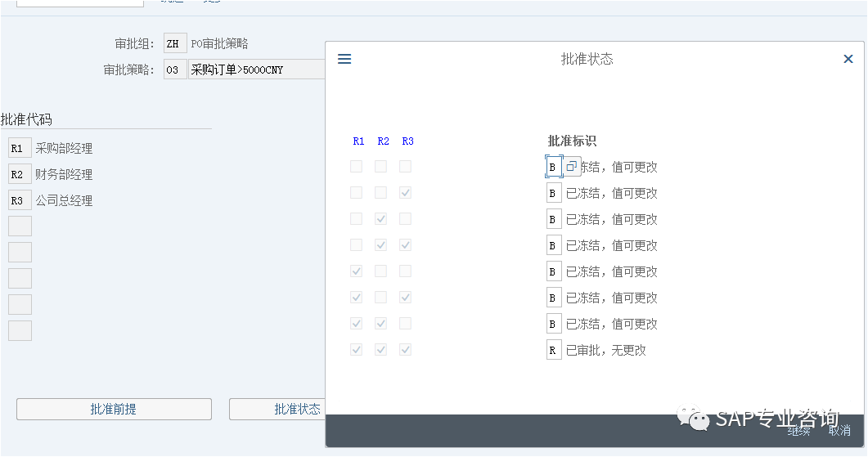This screenshot has width=868, height=457.
Task: Click the 采购订单>5000CNY description field
Action: [x=257, y=69]
